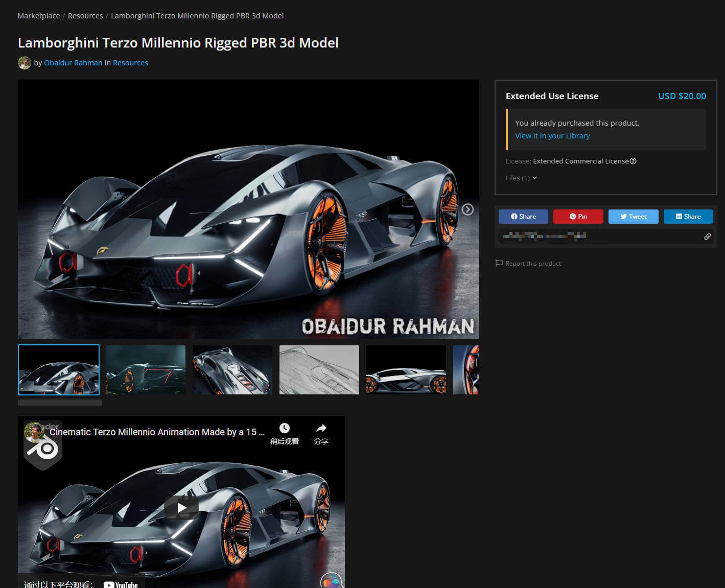Select the top-down rear view thumbnail
This screenshot has height=588, width=725.
(x=232, y=370)
